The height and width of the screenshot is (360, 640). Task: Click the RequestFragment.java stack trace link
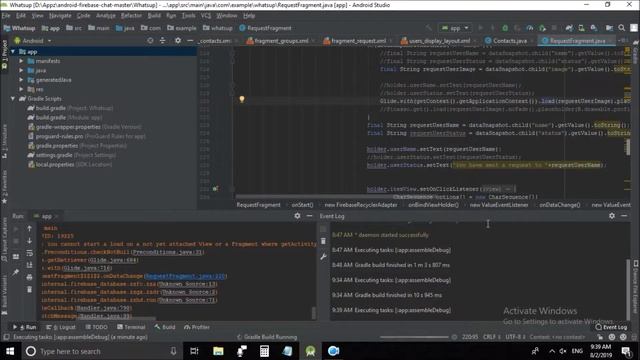pyautogui.click(x=185, y=276)
